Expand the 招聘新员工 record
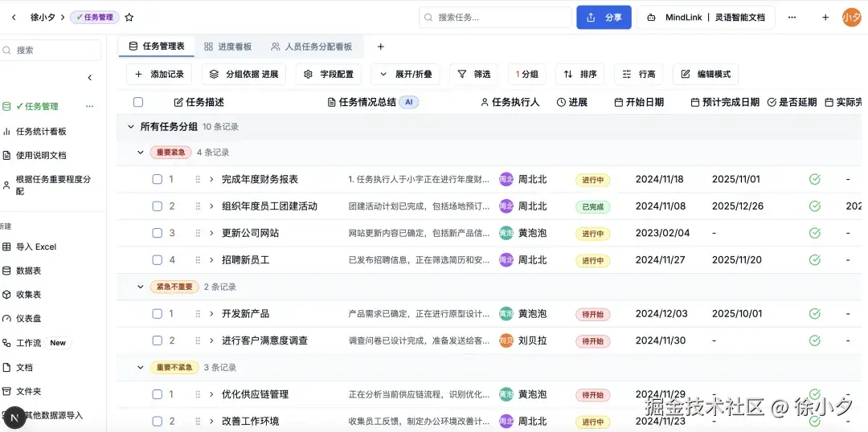 point(211,260)
